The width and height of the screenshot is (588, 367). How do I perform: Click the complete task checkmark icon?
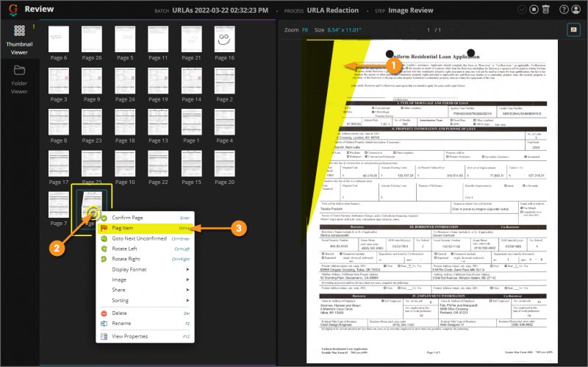522,10
